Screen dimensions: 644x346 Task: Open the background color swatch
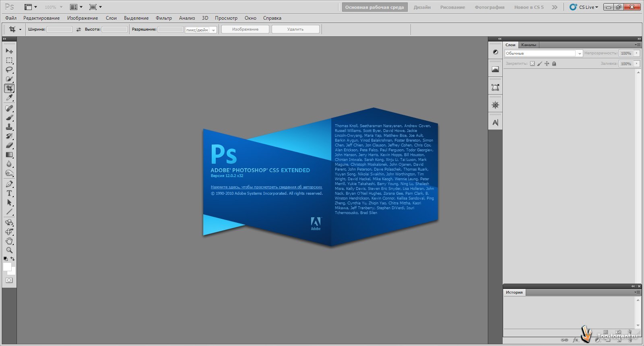13,272
